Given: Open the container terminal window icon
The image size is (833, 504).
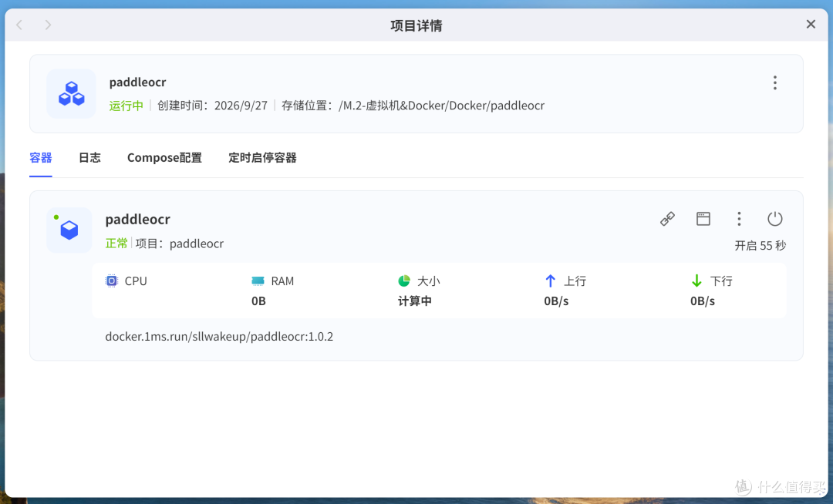Looking at the screenshot, I should click(703, 219).
